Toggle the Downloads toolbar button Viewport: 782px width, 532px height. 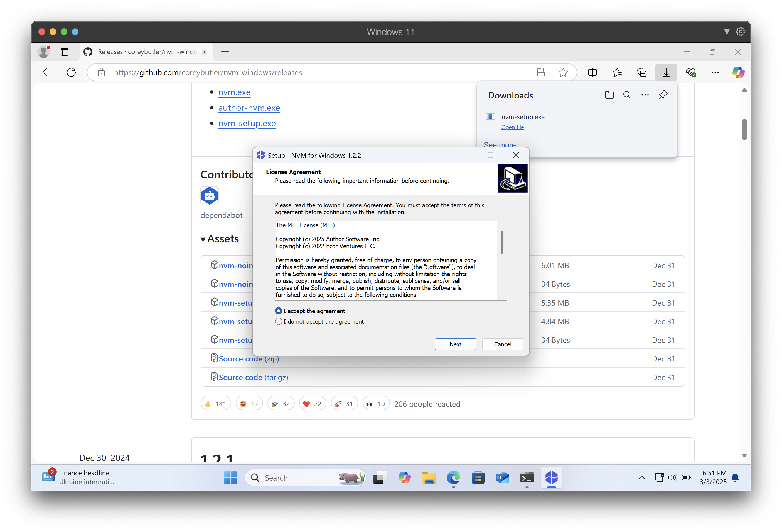tap(666, 72)
